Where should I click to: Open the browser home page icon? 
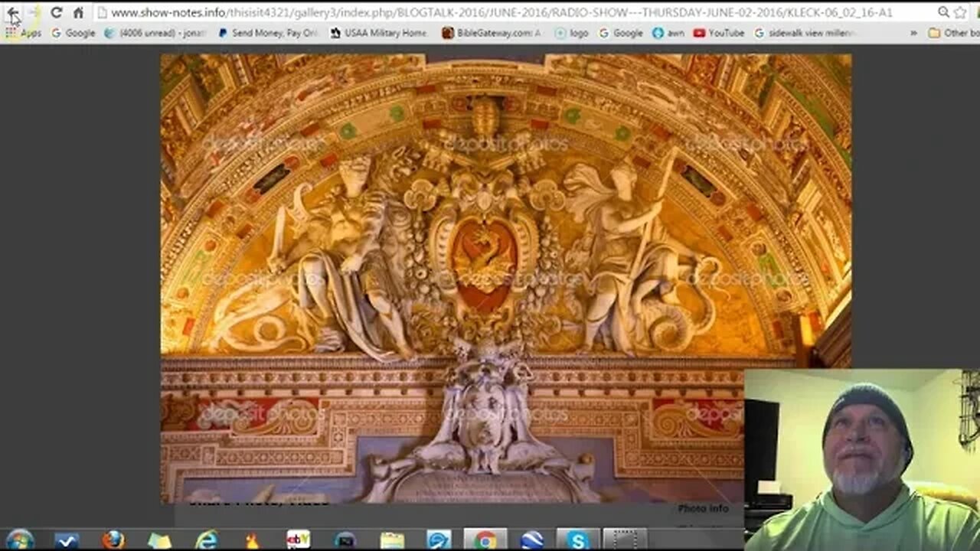pyautogui.click(x=78, y=13)
